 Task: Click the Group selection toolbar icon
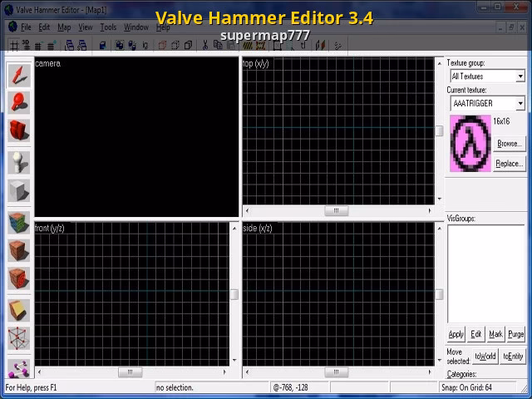(x=120, y=45)
